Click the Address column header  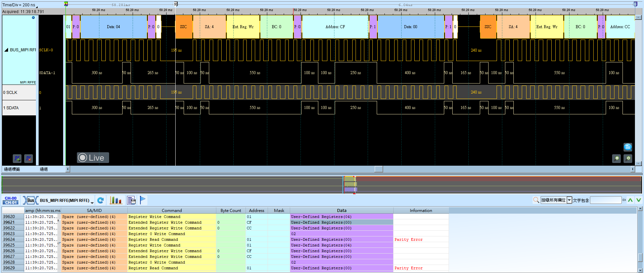(x=257, y=211)
